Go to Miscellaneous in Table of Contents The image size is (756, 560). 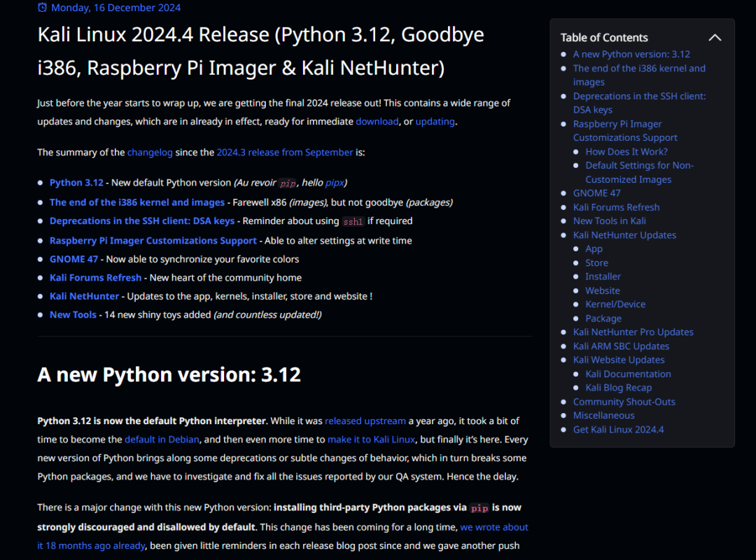[x=603, y=415]
